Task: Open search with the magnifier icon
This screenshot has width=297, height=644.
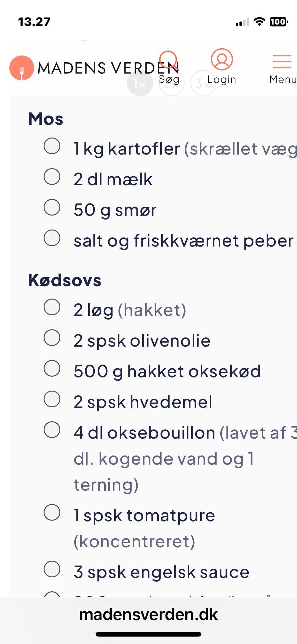Action: click(169, 60)
